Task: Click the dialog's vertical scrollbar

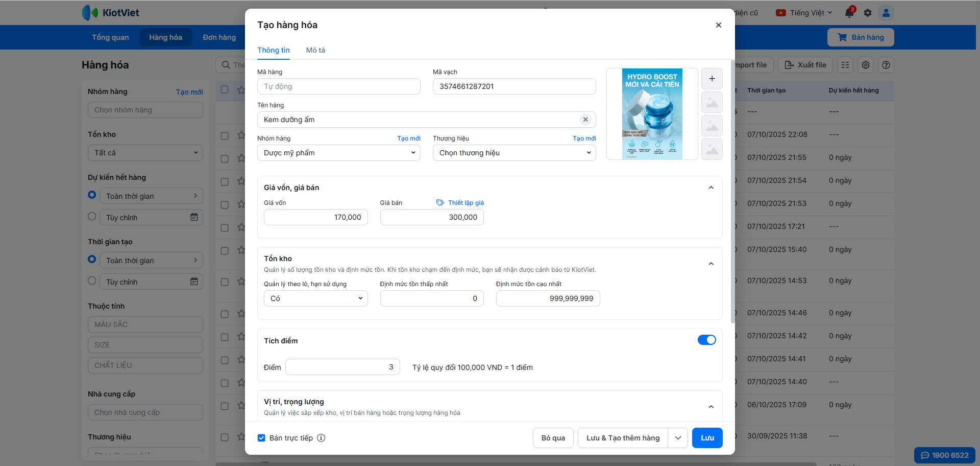Action: point(732,204)
